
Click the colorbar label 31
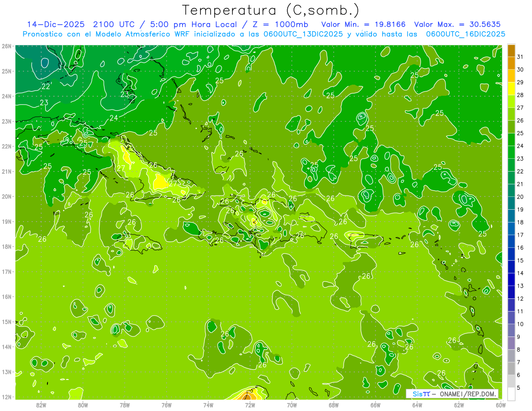pos(520,57)
